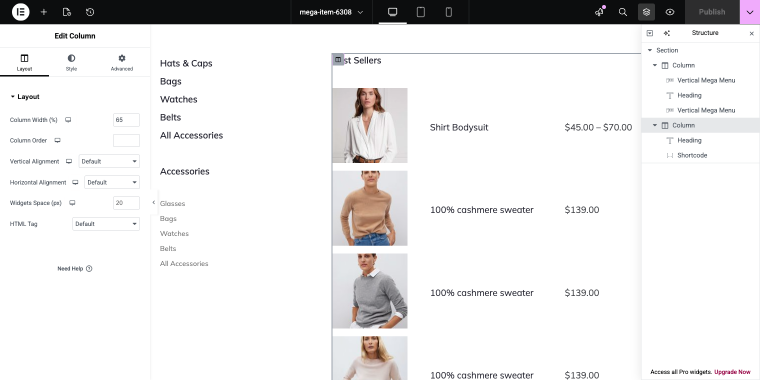Viewport: 760px width, 380px height.
Task: Select the $45.00 – $70.00 price text
Action: coord(598,127)
